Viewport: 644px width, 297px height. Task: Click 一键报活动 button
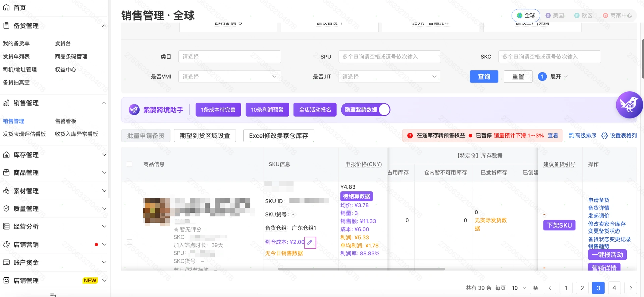(607, 255)
